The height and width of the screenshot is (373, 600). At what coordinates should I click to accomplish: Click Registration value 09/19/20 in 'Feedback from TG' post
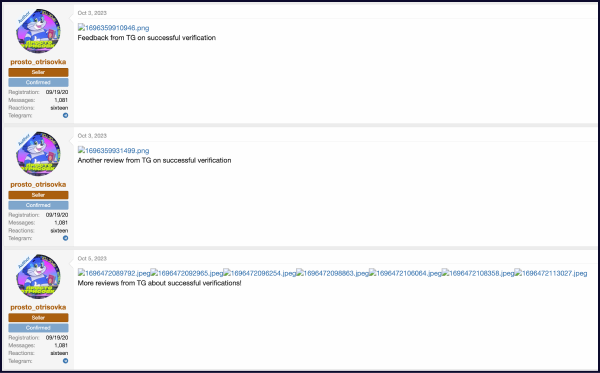click(x=57, y=92)
